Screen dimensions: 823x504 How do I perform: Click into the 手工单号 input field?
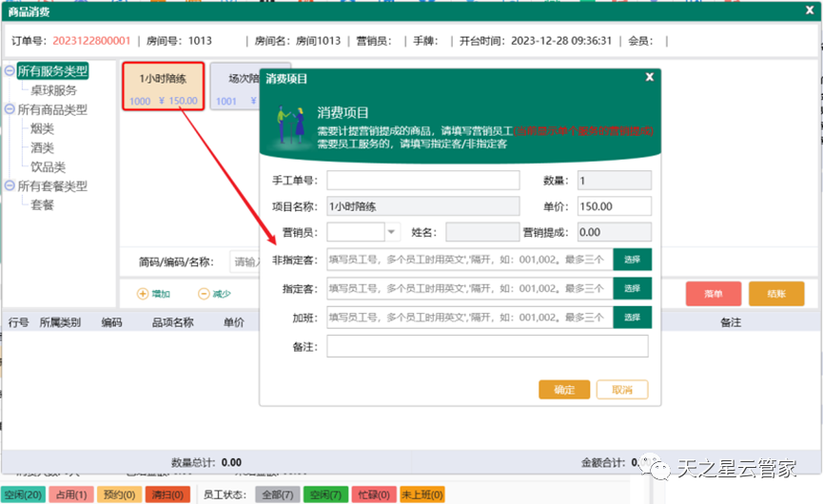point(423,181)
